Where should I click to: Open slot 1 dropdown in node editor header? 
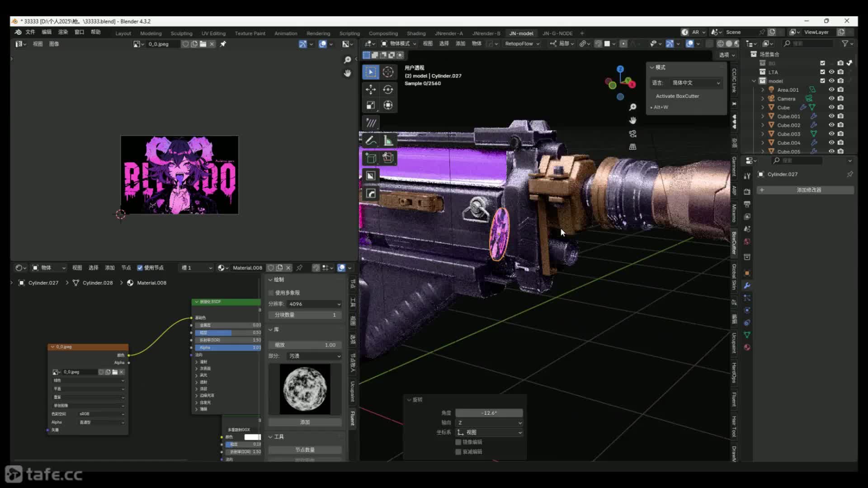click(x=196, y=268)
